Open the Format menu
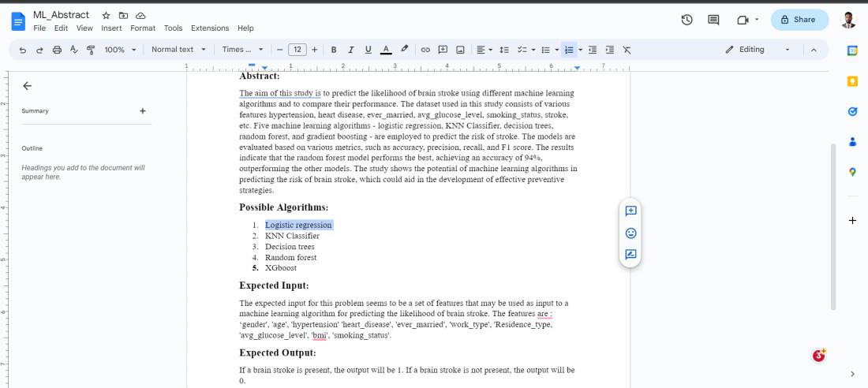Viewport: 868px width, 388px height. (x=143, y=28)
